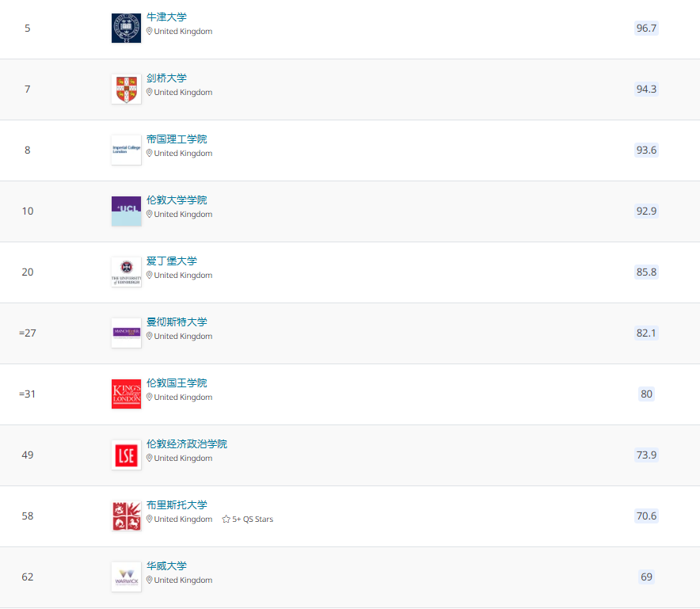Click 'United Kingdom' under 帝国理工学院
The height and width of the screenshot is (609, 700).
pos(183,153)
